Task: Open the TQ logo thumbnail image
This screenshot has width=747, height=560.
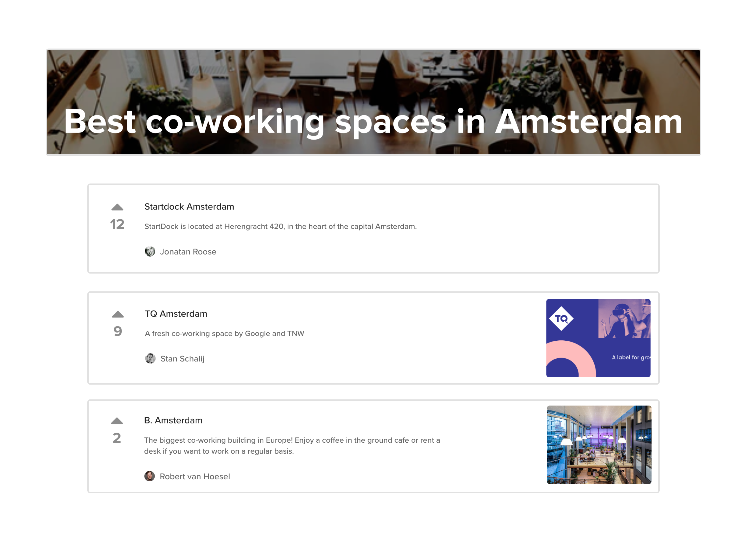Action: pos(598,338)
